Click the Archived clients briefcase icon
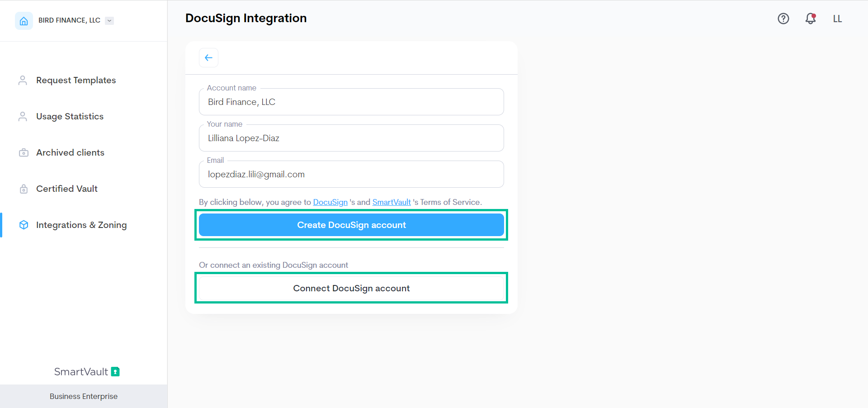Screen dimensions: 868x408 pos(24,152)
